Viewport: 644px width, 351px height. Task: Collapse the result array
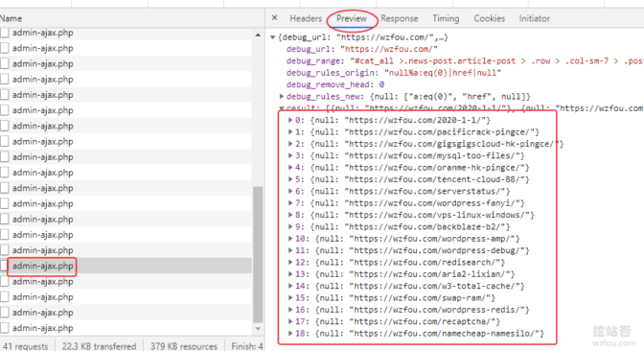[282, 108]
